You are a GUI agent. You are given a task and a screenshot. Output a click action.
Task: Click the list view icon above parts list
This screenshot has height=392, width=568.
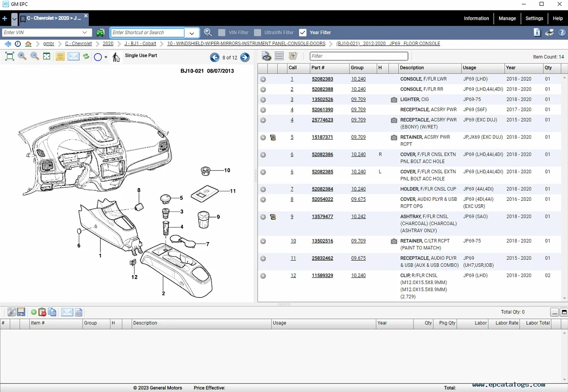[279, 56]
